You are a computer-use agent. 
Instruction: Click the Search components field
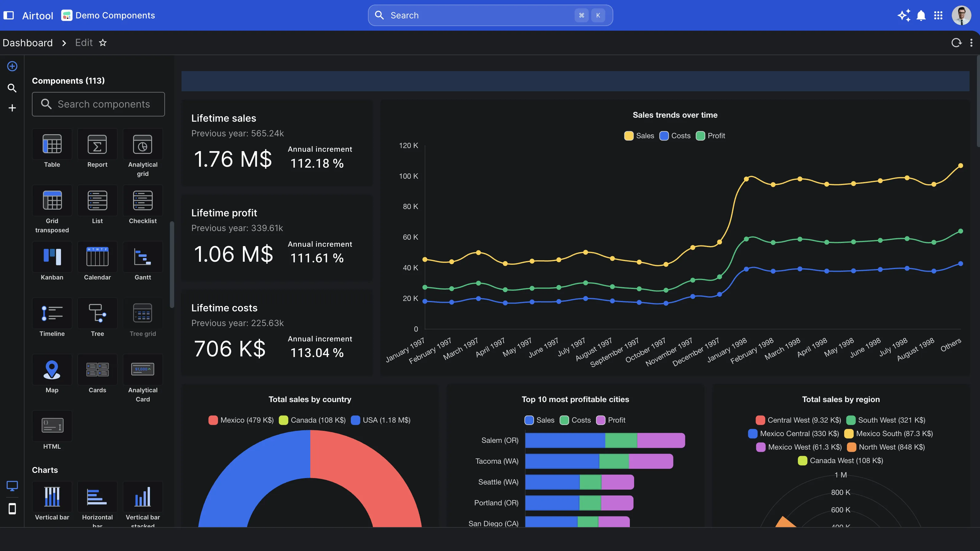(98, 104)
